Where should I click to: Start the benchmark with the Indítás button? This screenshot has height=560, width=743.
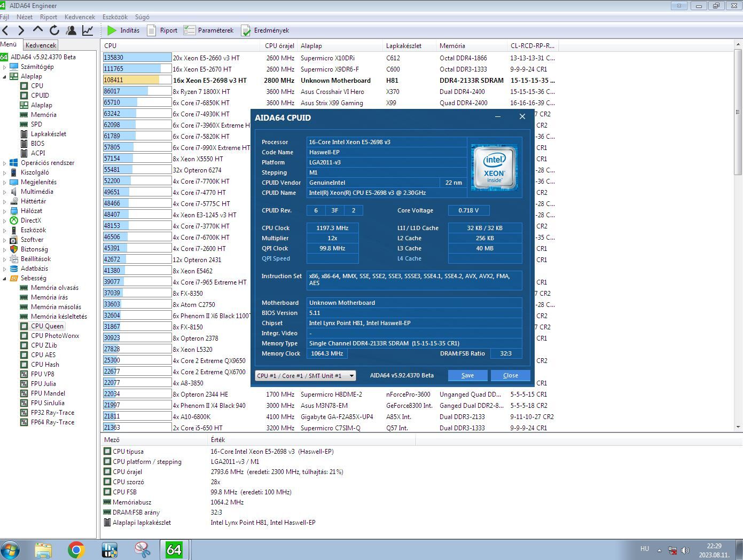[x=123, y=30]
